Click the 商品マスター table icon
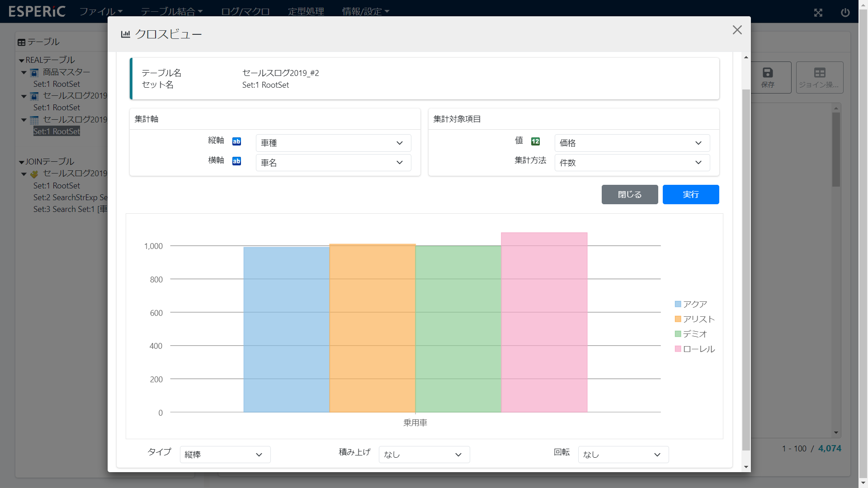This screenshot has height=488, width=868. point(34,72)
